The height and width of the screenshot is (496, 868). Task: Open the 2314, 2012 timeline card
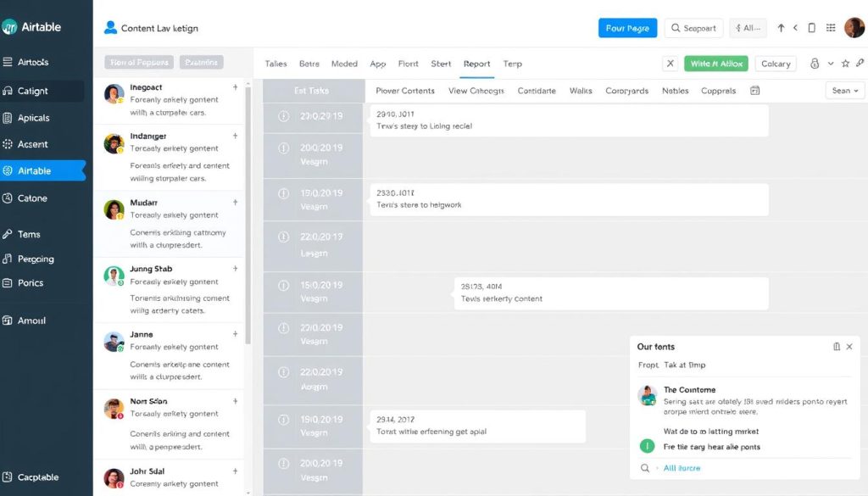[478, 426]
